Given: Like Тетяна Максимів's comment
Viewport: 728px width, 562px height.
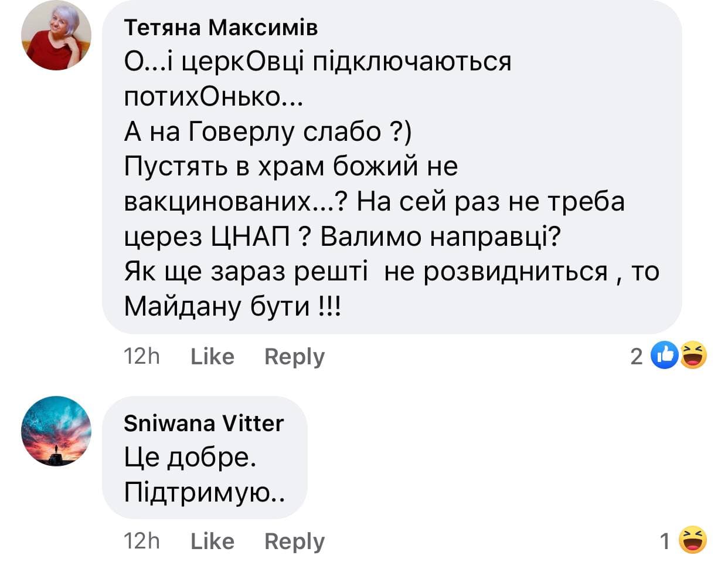Looking at the screenshot, I should [212, 356].
